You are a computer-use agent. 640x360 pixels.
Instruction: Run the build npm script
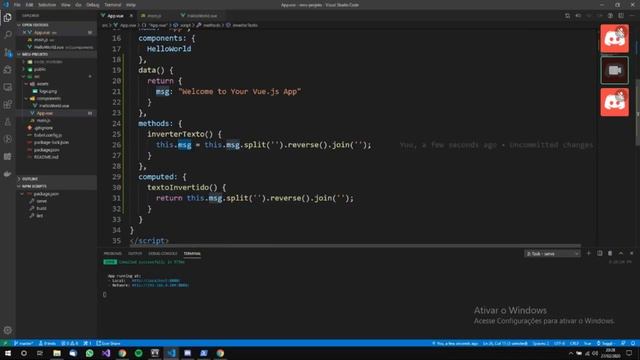(x=41, y=208)
